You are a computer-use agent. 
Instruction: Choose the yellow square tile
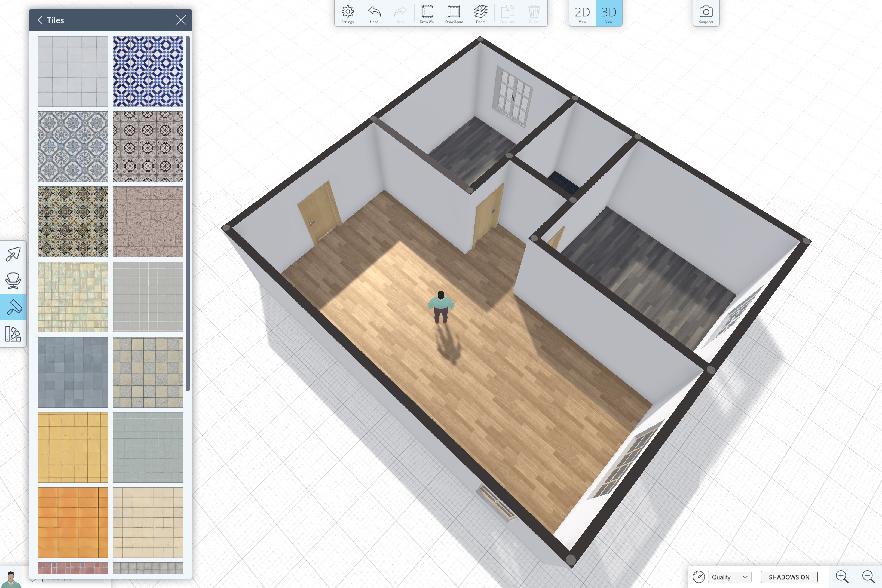tap(73, 447)
